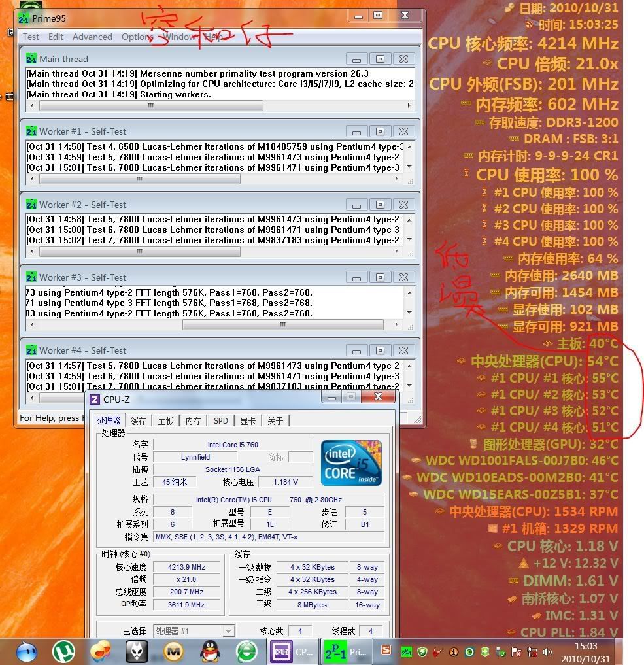The image size is (644, 665).
Task: Open the 显卡 graphics tab in CPU-Z
Action: coord(248,421)
